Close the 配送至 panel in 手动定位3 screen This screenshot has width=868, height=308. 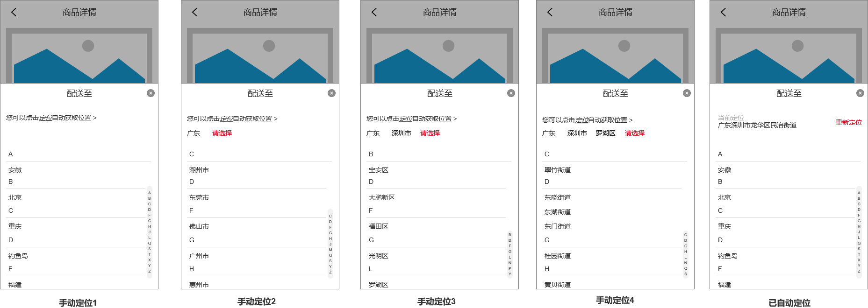[511, 93]
